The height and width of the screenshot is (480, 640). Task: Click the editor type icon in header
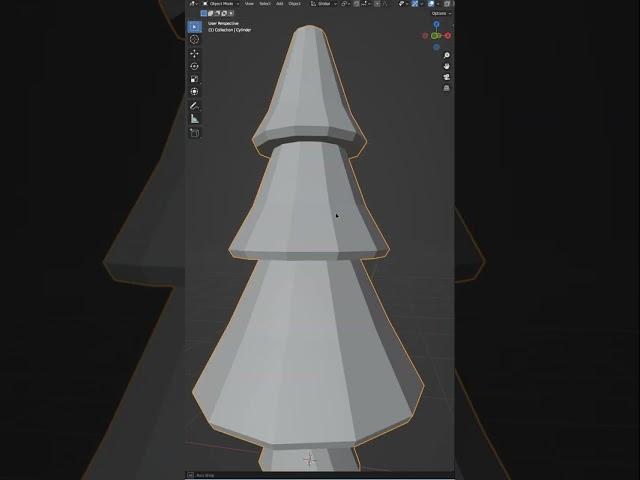(x=193, y=4)
